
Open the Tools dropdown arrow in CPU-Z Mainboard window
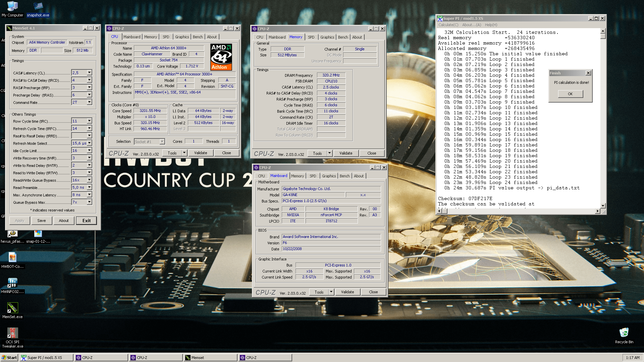(331, 292)
